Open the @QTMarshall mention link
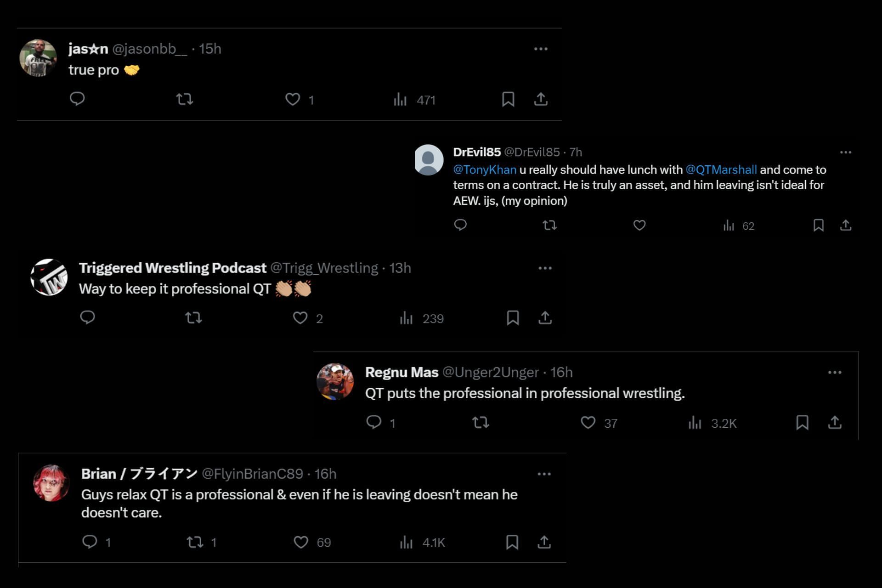882x588 pixels. [x=721, y=170]
